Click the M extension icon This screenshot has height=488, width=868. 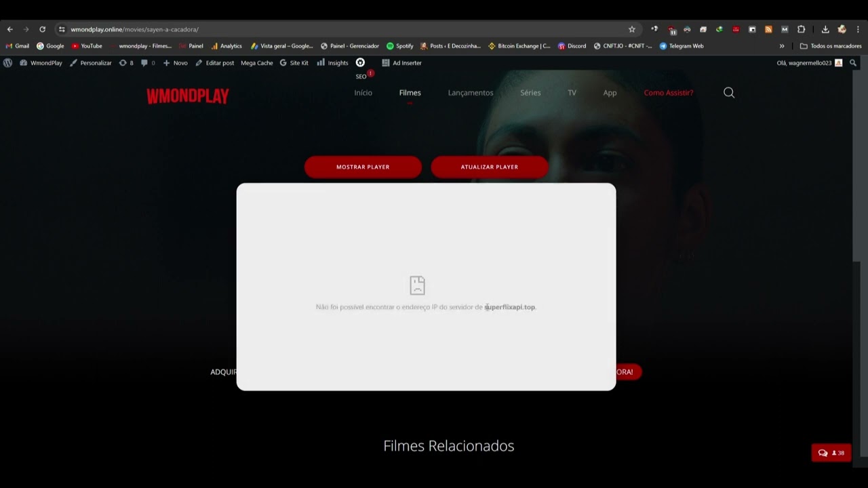pos(785,29)
